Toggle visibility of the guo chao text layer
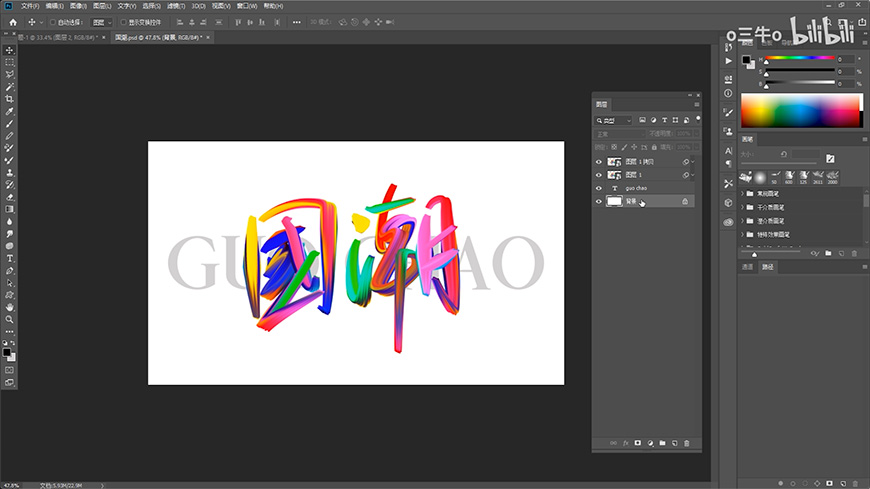Screen dimensions: 870x489 (599, 188)
